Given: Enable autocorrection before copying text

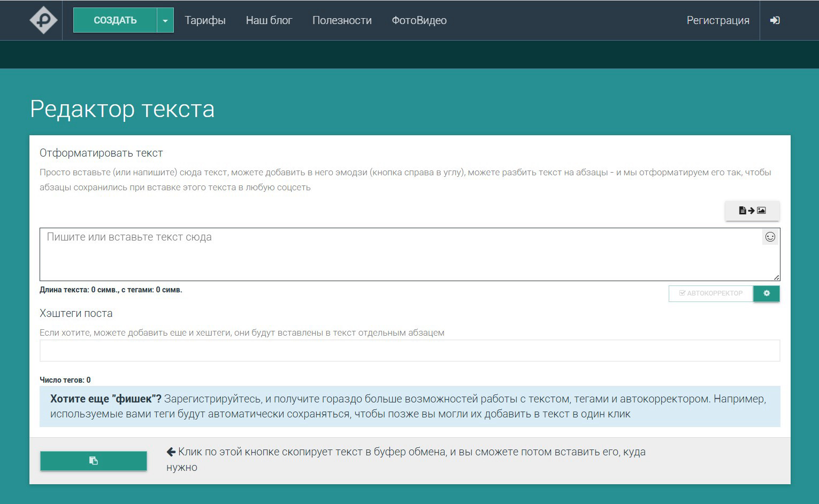Looking at the screenshot, I should pyautogui.click(x=710, y=293).
